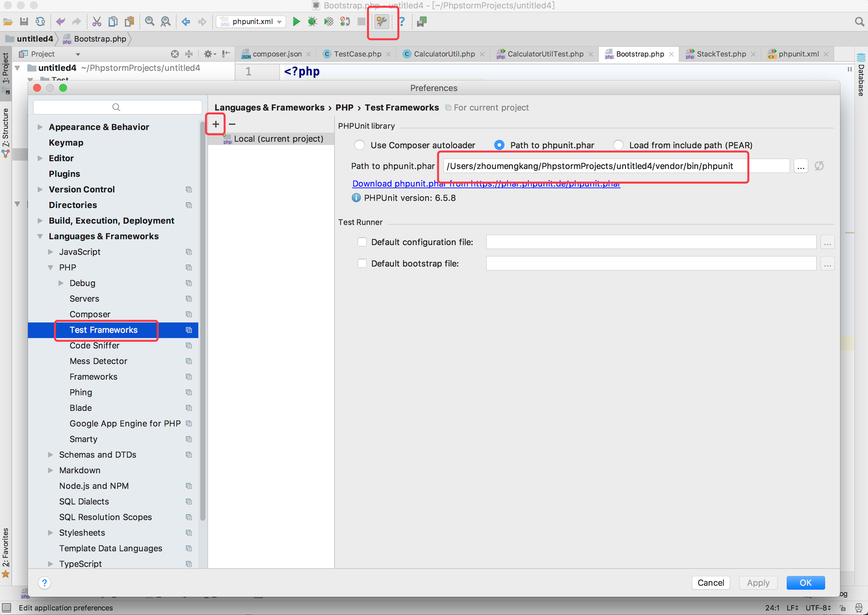Browse for the phpunit.phar path
Image resolution: width=868 pixels, height=615 pixels.
pos(801,166)
